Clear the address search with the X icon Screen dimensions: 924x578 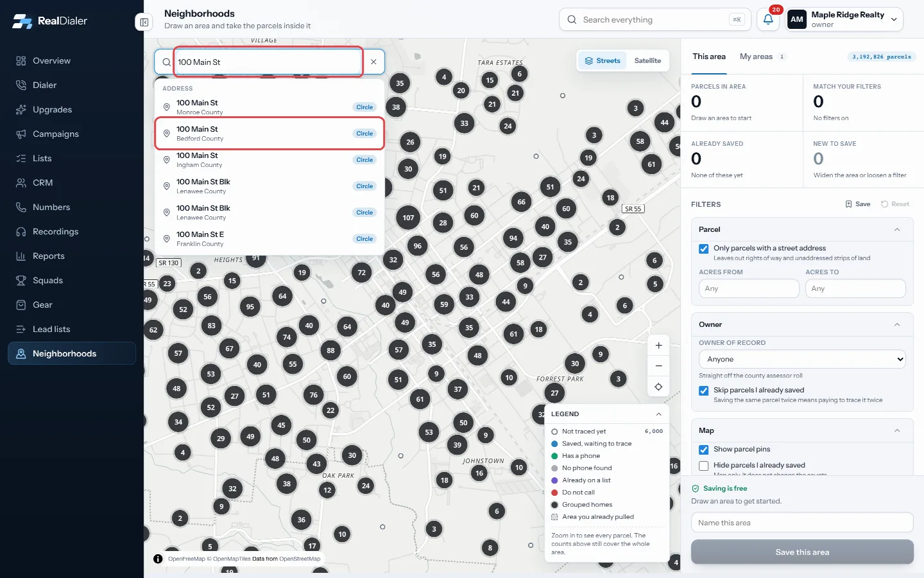point(373,62)
